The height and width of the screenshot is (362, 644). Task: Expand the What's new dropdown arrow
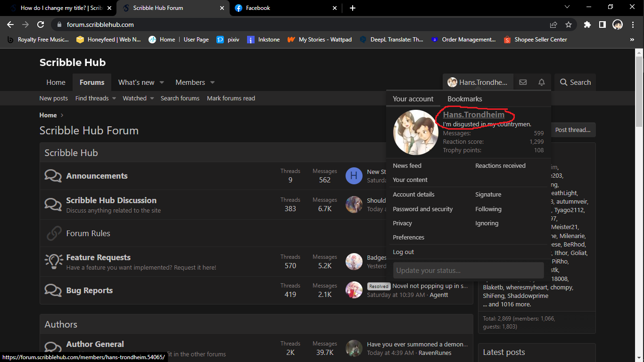tap(162, 82)
